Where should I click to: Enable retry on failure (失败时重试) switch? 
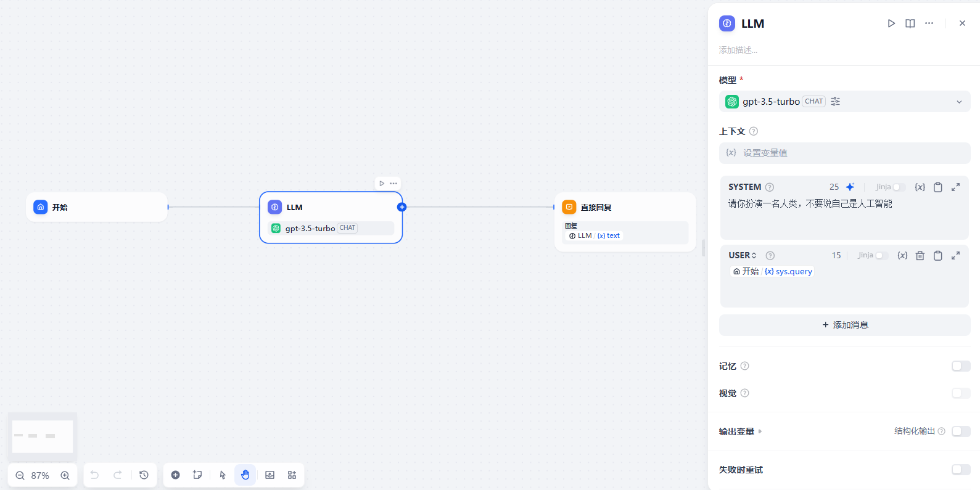point(961,470)
